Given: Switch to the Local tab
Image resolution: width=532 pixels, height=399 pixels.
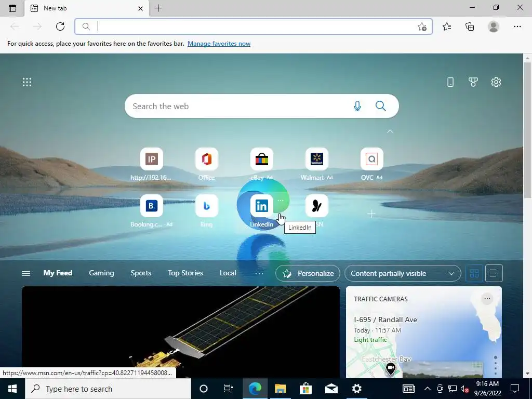Looking at the screenshot, I should 228,273.
